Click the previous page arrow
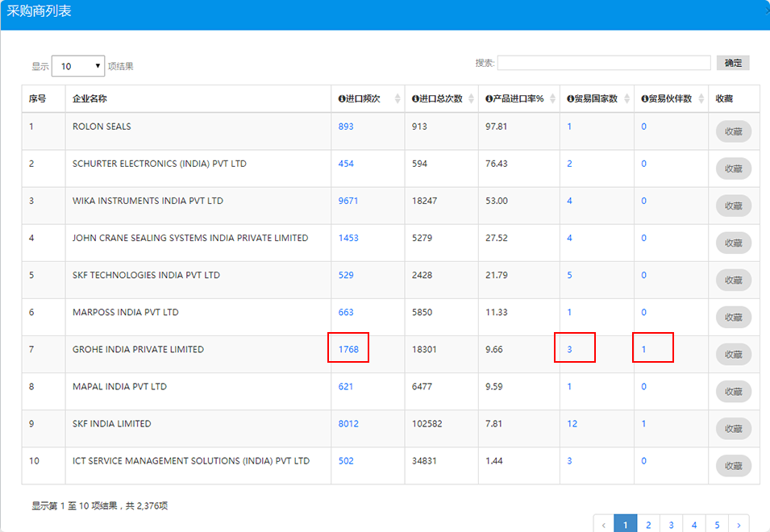The image size is (770, 532). coord(604,525)
